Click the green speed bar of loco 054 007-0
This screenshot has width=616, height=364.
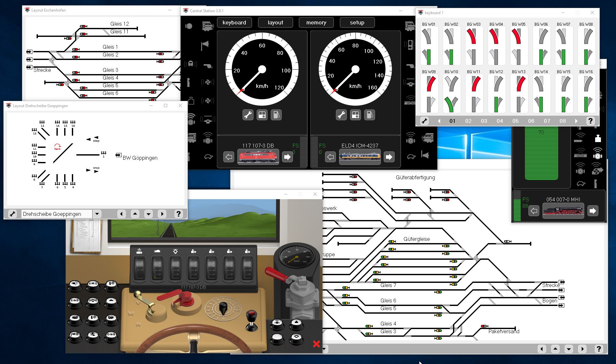tap(541, 153)
